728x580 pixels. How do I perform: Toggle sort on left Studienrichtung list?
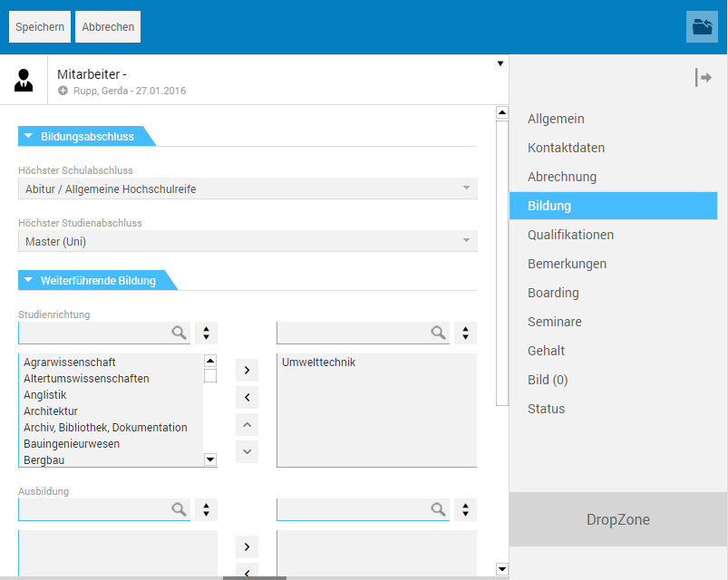pyautogui.click(x=207, y=333)
